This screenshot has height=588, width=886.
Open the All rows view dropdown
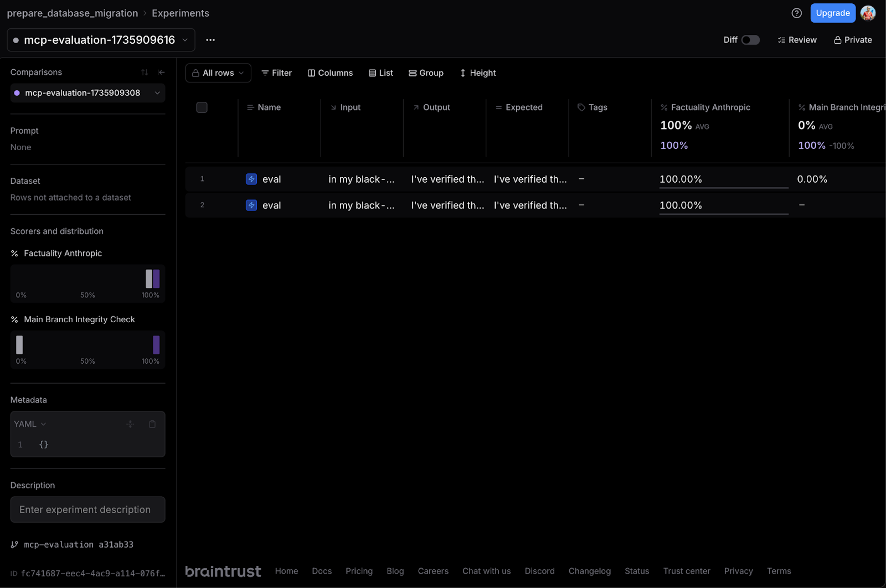[x=218, y=73]
